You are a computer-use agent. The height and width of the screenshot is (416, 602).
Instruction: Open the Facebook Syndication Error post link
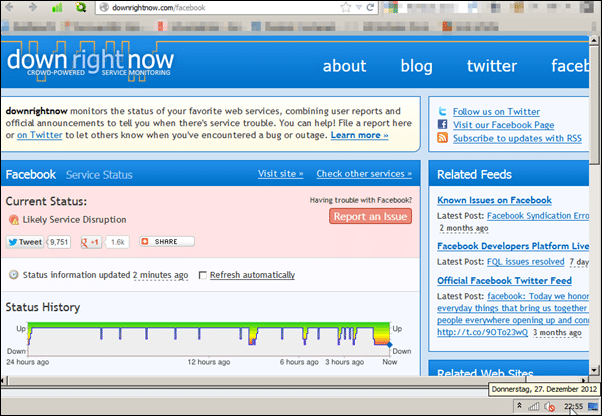538,216
